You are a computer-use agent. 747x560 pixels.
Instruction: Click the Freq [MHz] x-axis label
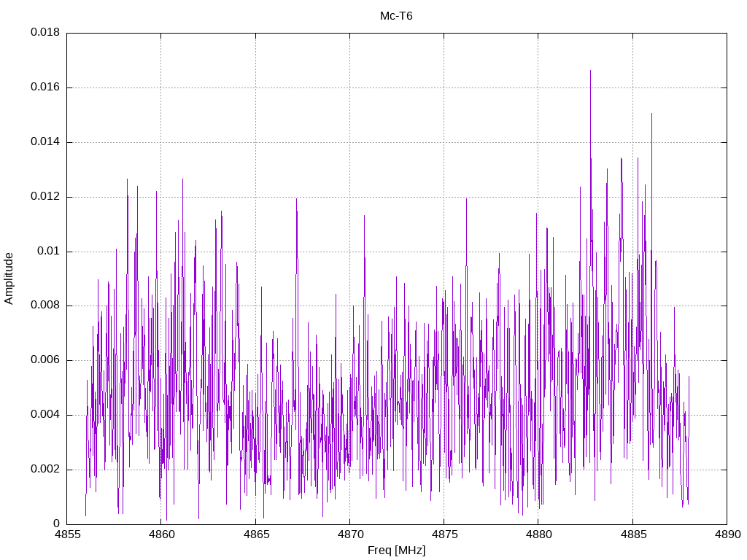pyautogui.click(x=396, y=551)
